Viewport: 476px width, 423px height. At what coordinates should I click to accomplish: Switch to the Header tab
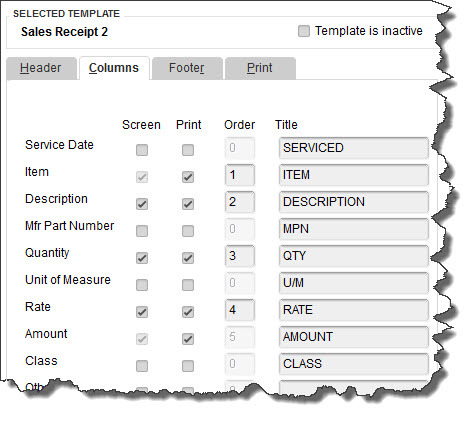[41, 68]
